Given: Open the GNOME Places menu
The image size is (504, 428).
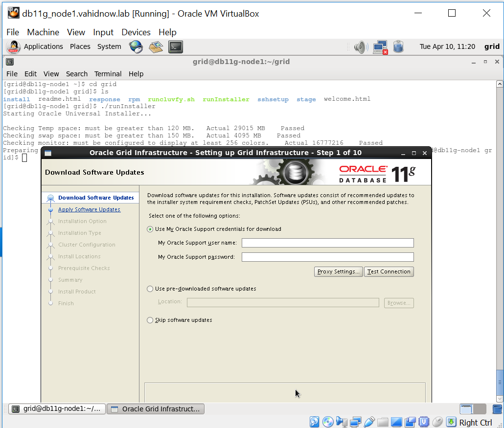Looking at the screenshot, I should coord(80,46).
